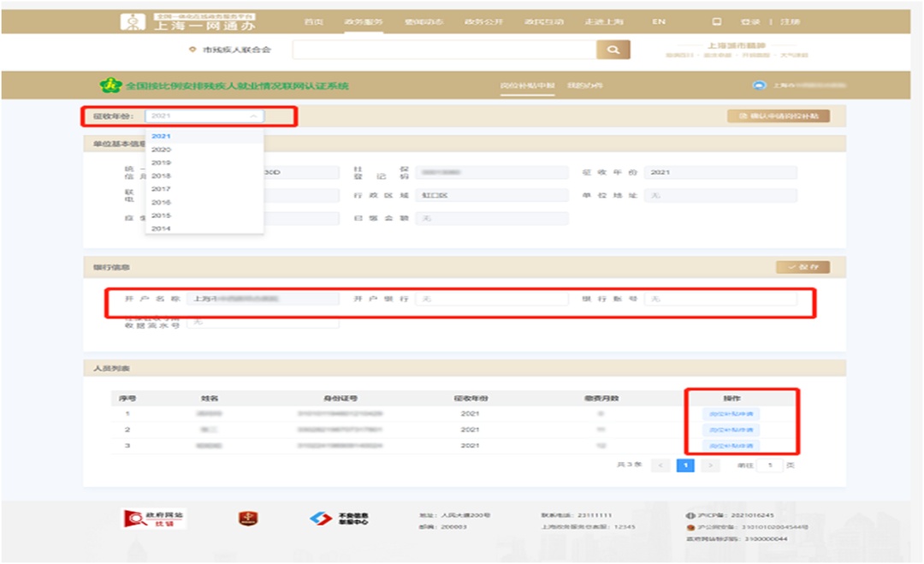Image resolution: width=924 pixels, height=564 pixels.
Task: Switch to the 岗位补贴申报 tab
Action: tap(527, 86)
